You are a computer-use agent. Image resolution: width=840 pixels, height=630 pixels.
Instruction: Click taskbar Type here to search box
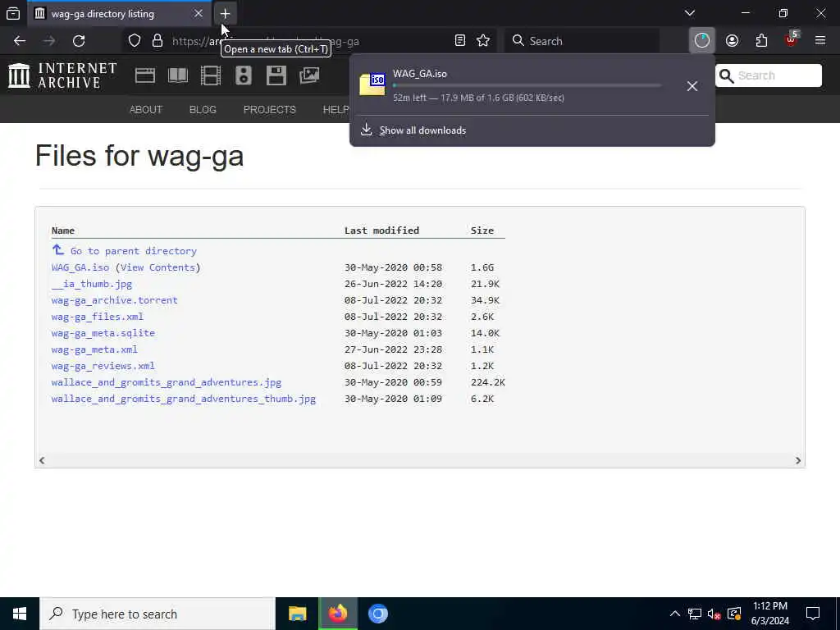157,614
